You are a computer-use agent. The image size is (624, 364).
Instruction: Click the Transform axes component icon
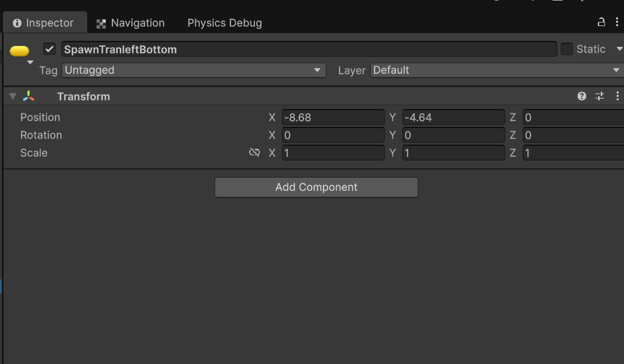click(x=28, y=96)
